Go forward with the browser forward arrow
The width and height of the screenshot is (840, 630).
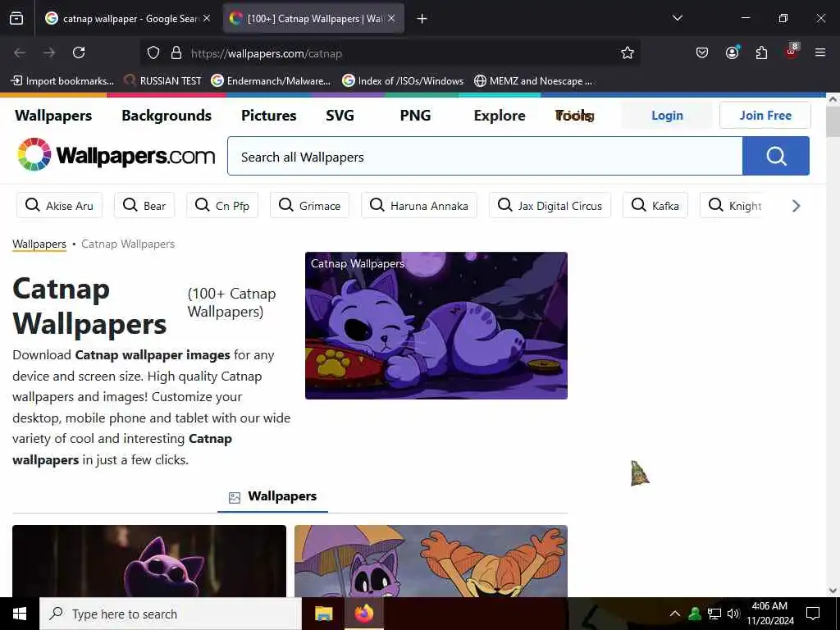49,52
